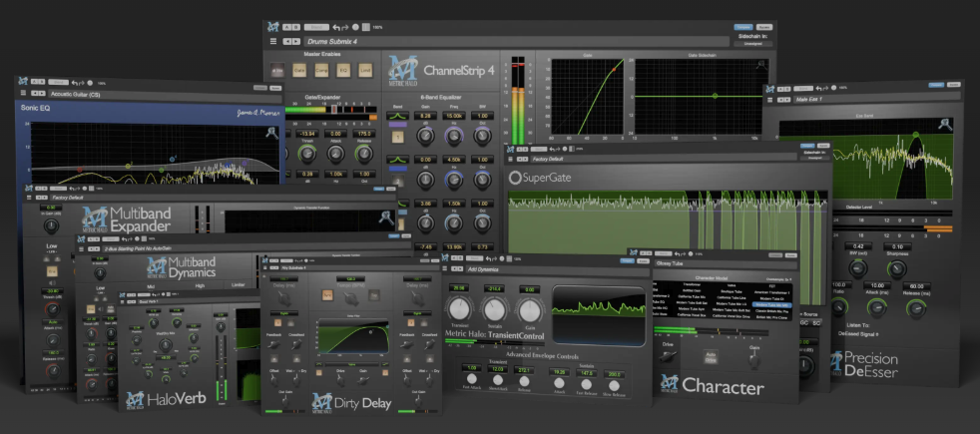
Task: Select highlighted Modern Tube Mic model in Character list
Action: pyautogui.click(x=771, y=304)
